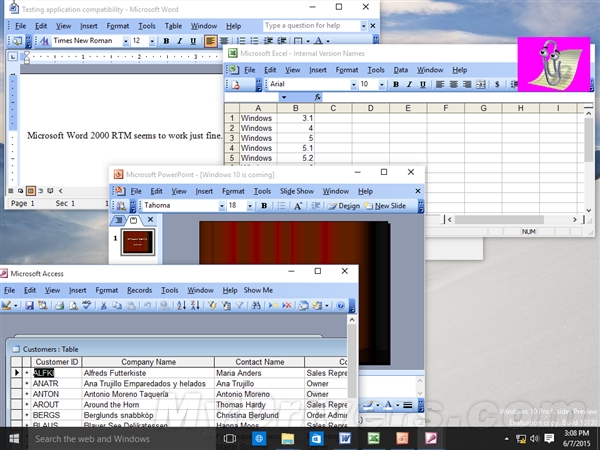Click Merge and Center icon in Excel
The image size is (600, 450).
[x=481, y=84]
